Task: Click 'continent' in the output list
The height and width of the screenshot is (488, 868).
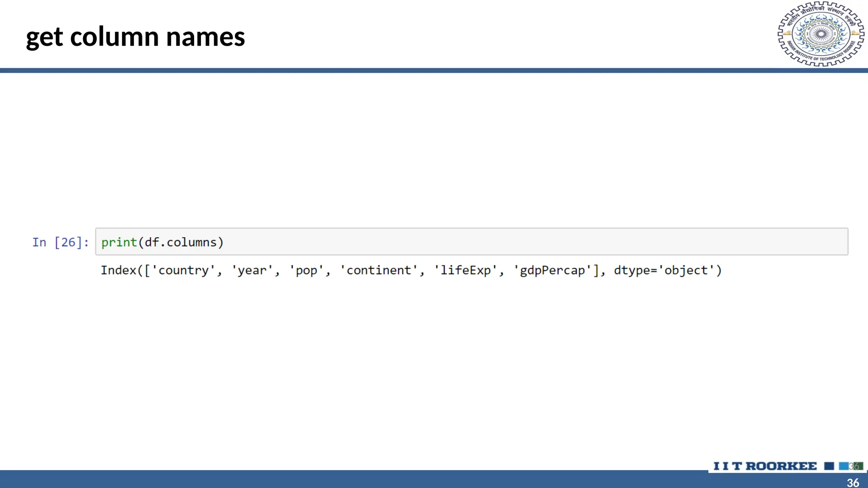Action: [x=378, y=270]
